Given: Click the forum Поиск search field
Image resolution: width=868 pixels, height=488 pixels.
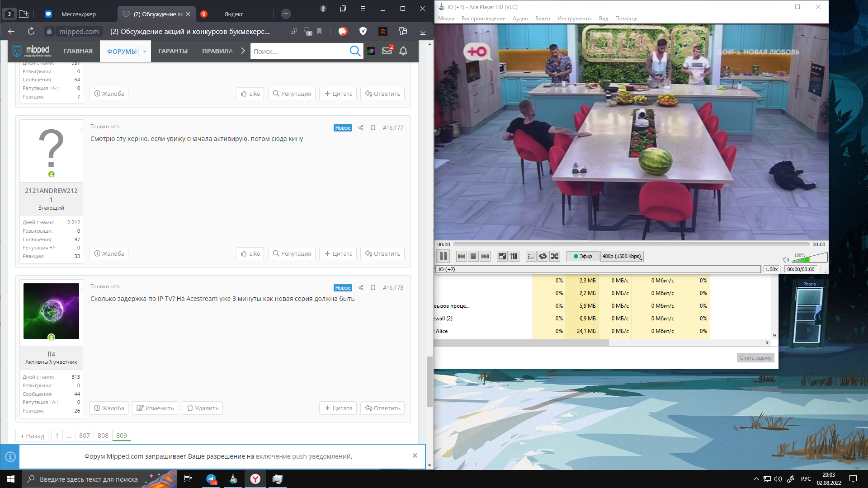Looking at the screenshot, I should (299, 52).
